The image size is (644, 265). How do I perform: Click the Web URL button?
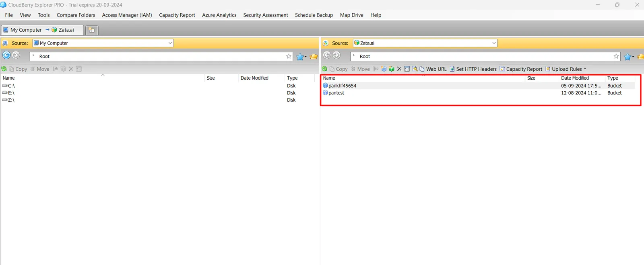pos(433,69)
